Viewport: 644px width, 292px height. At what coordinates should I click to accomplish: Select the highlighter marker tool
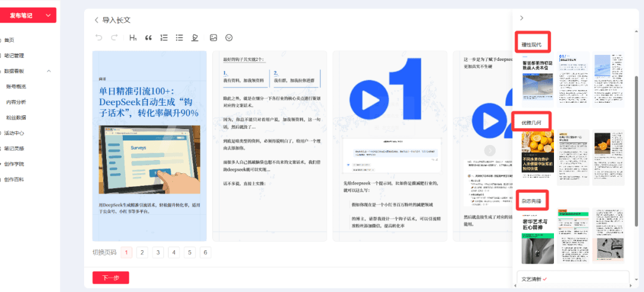click(195, 38)
